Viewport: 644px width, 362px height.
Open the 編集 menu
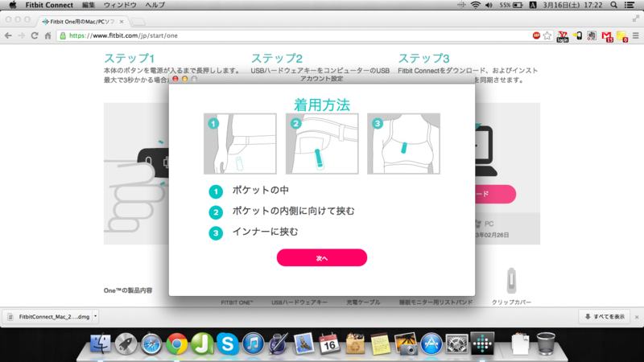click(89, 5)
